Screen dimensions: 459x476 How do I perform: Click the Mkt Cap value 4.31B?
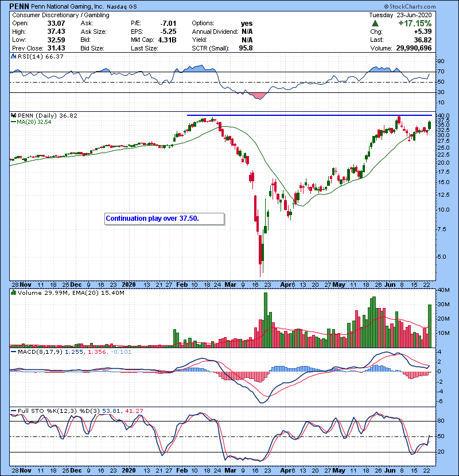pos(168,40)
